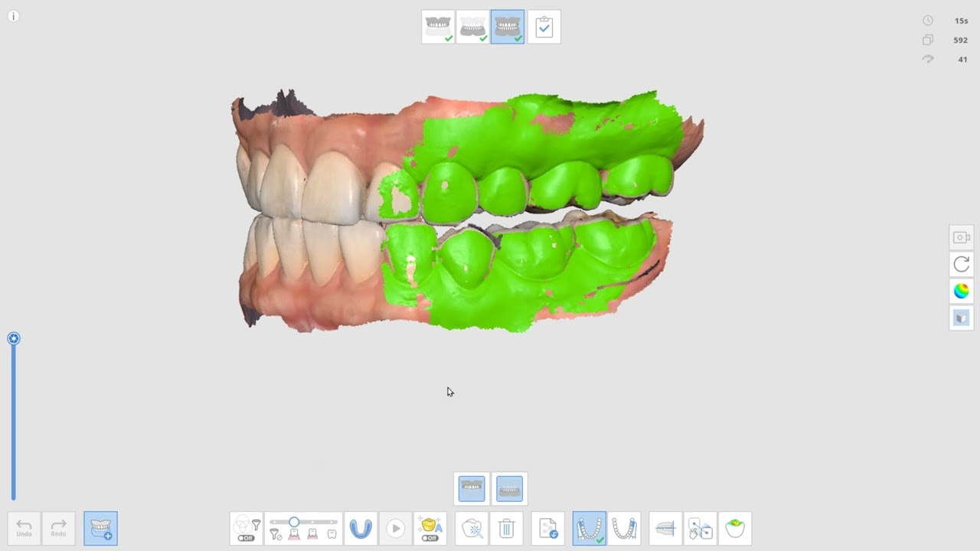Viewport: 980px width, 551px height.
Task: Select the tooth trimming tool
Action: 472,528
